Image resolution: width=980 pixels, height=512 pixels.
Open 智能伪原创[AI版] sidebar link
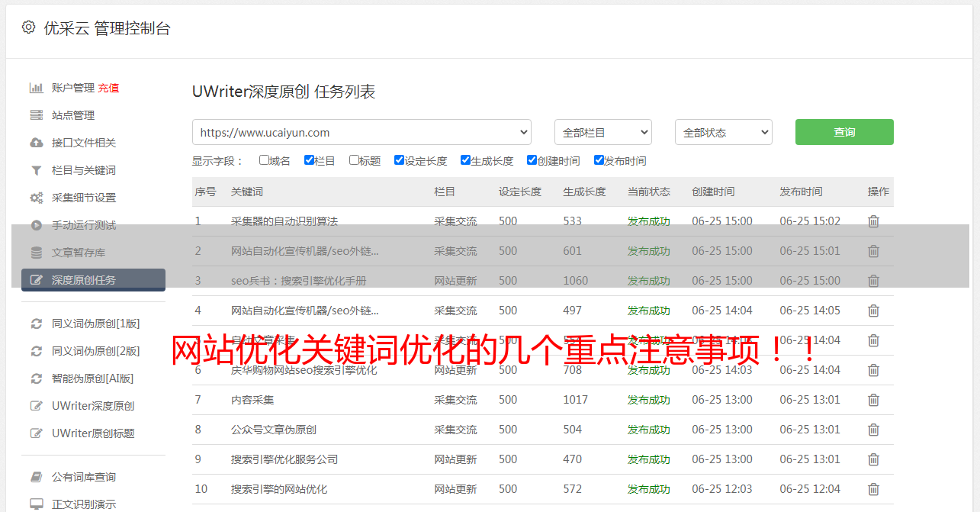click(93, 378)
